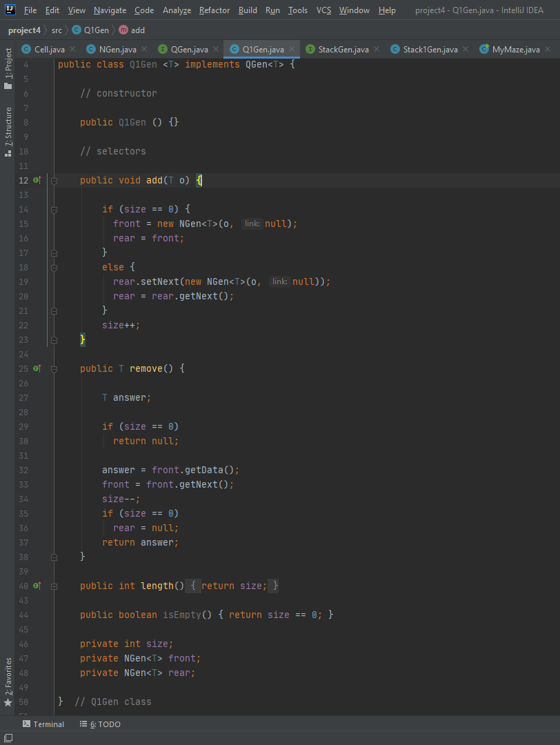Open the Analyze menu

point(177,10)
